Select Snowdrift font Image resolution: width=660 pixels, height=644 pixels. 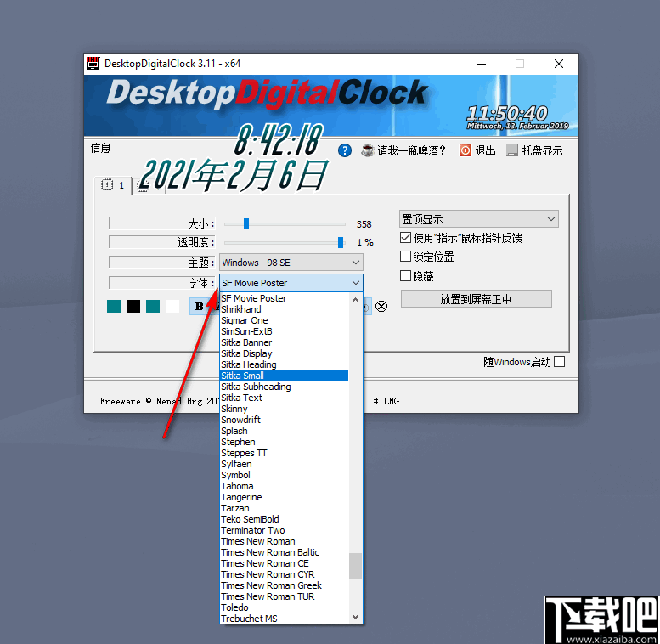(284, 420)
